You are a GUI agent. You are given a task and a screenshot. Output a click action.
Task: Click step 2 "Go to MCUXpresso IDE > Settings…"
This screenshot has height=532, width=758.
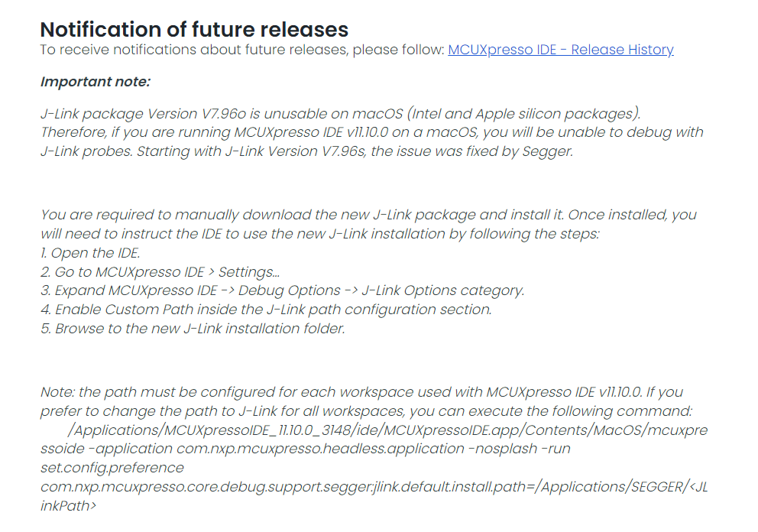click(160, 272)
